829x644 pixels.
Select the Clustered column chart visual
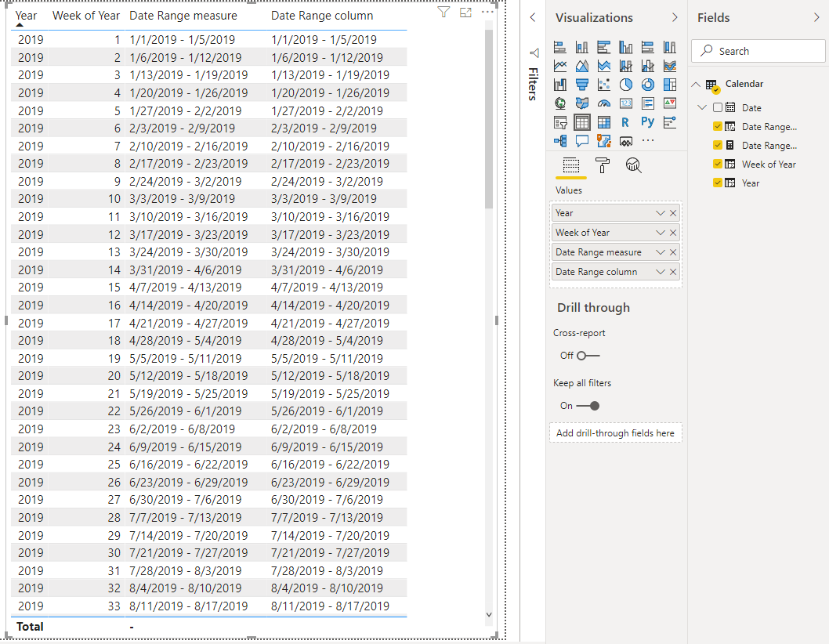tap(626, 47)
